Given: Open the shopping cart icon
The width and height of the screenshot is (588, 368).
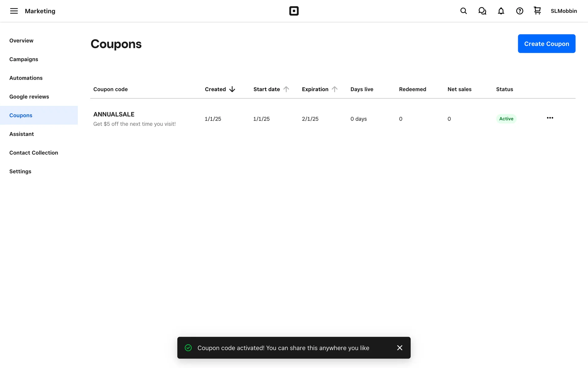Looking at the screenshot, I should pyautogui.click(x=537, y=11).
